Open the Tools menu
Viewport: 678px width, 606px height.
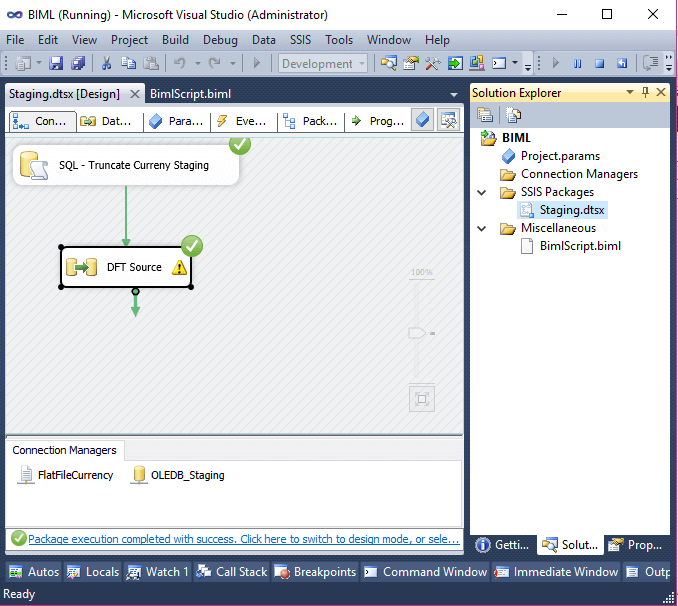click(x=339, y=40)
